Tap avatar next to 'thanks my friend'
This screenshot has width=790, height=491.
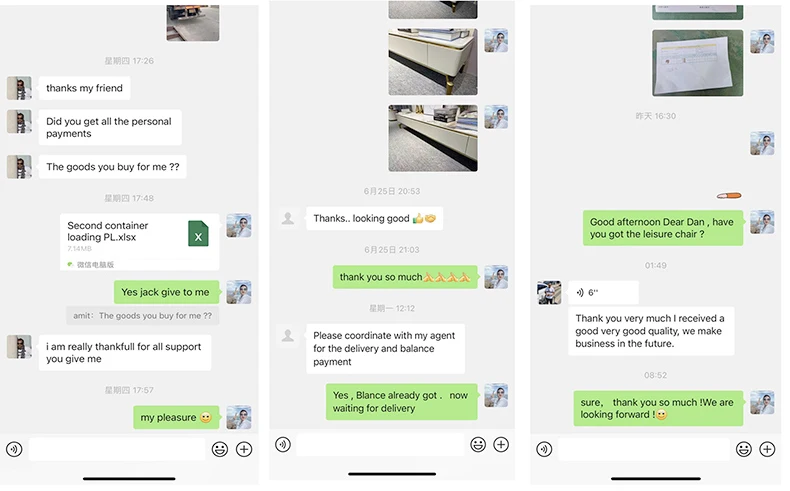click(x=19, y=88)
